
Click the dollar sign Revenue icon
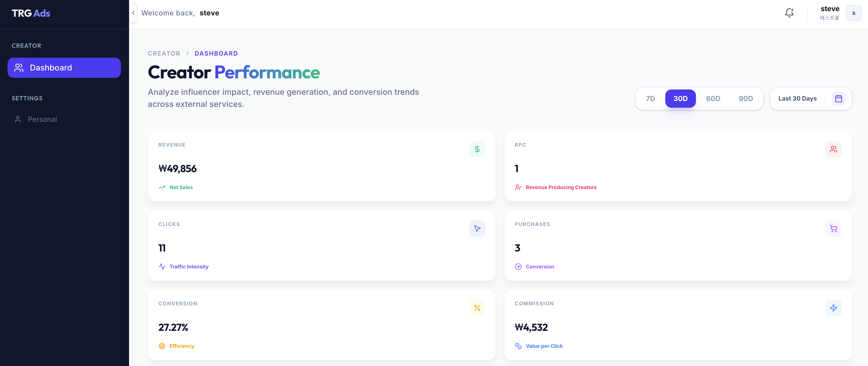[x=477, y=149]
